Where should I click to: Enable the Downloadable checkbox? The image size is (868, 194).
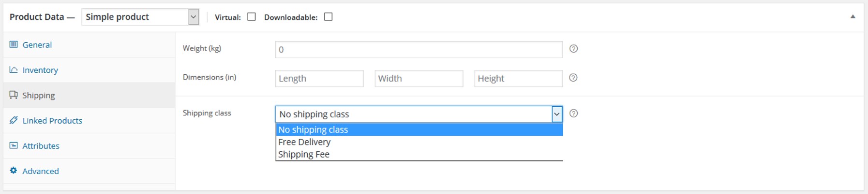[329, 17]
